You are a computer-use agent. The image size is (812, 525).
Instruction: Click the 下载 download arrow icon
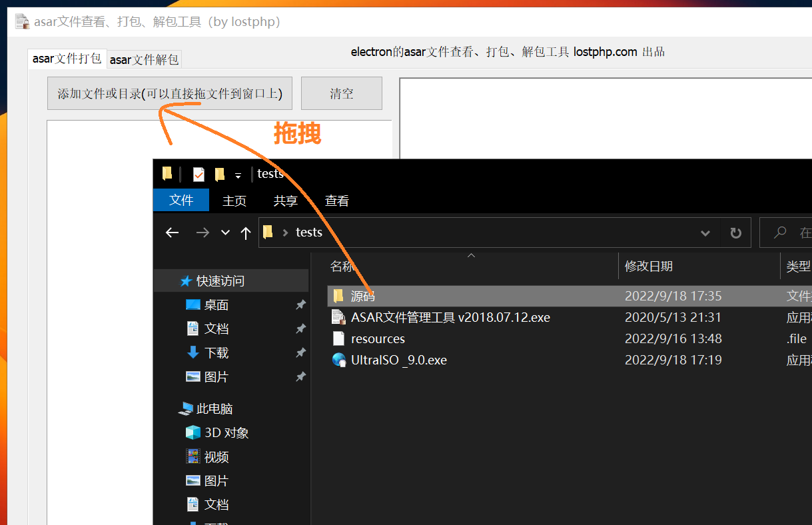[x=193, y=352]
